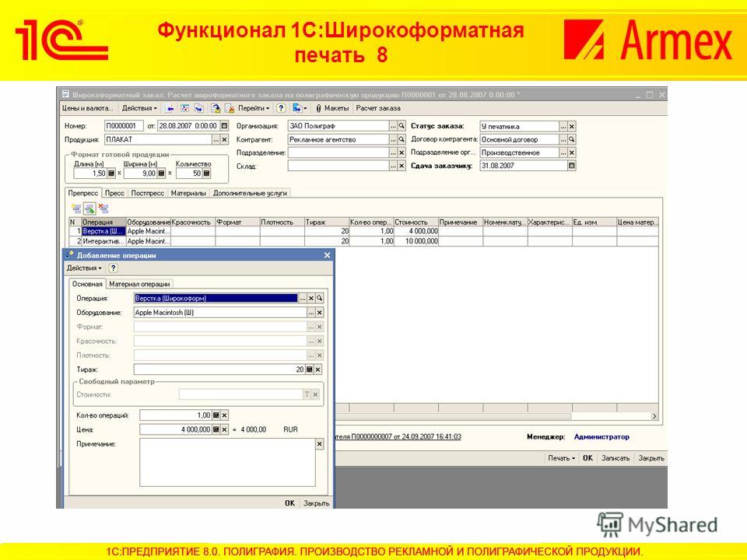Viewport: 747px width, 560px height.
Task: Open the calculator for Количество field
Action: [x=206, y=173]
